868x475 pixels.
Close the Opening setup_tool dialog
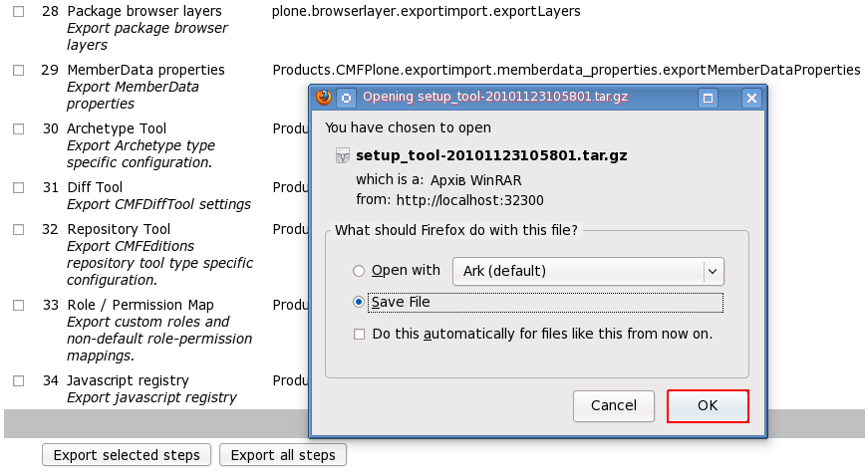751,98
